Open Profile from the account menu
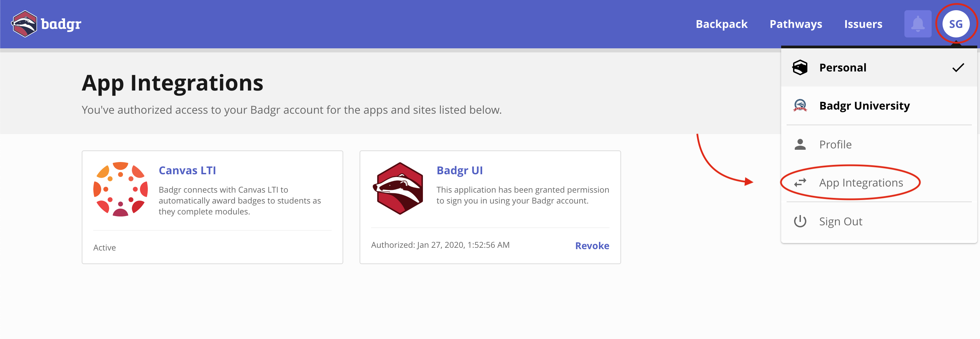The image size is (980, 339). click(879, 145)
